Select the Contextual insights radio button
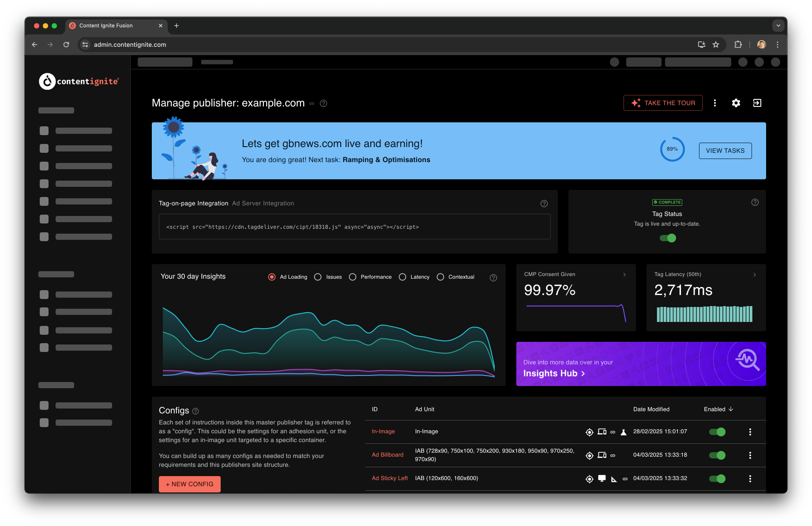Screen dimensions: 812x526 pos(440,277)
